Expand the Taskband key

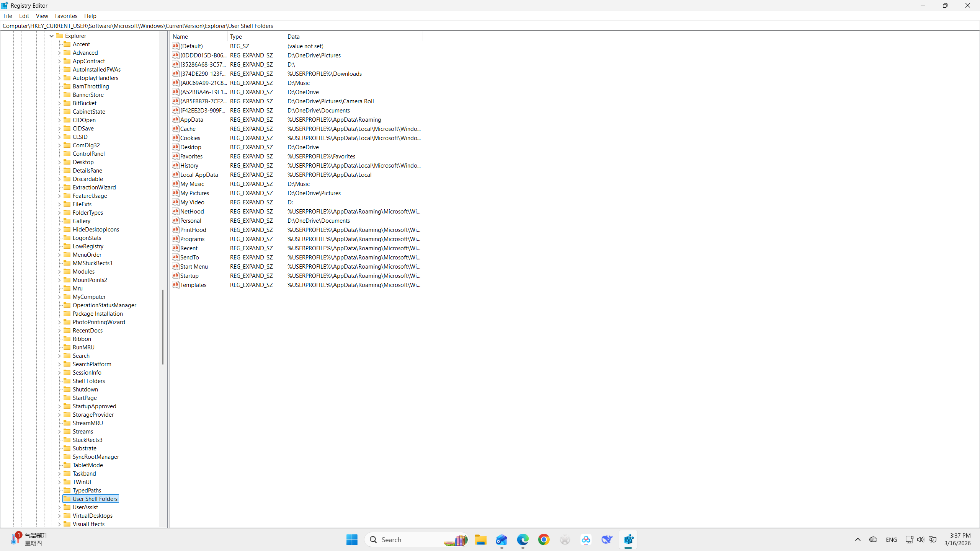[x=59, y=474]
